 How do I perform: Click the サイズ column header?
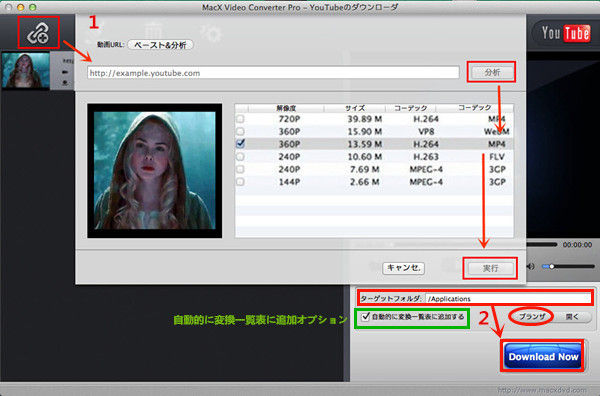point(355,108)
